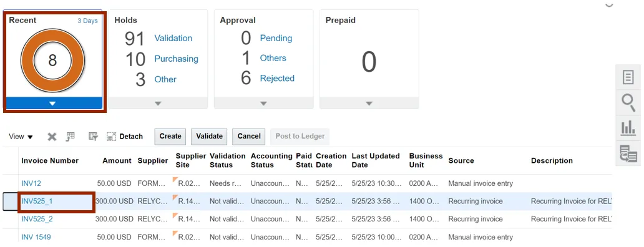Click the Create button
The height and width of the screenshot is (247, 644).
(170, 137)
